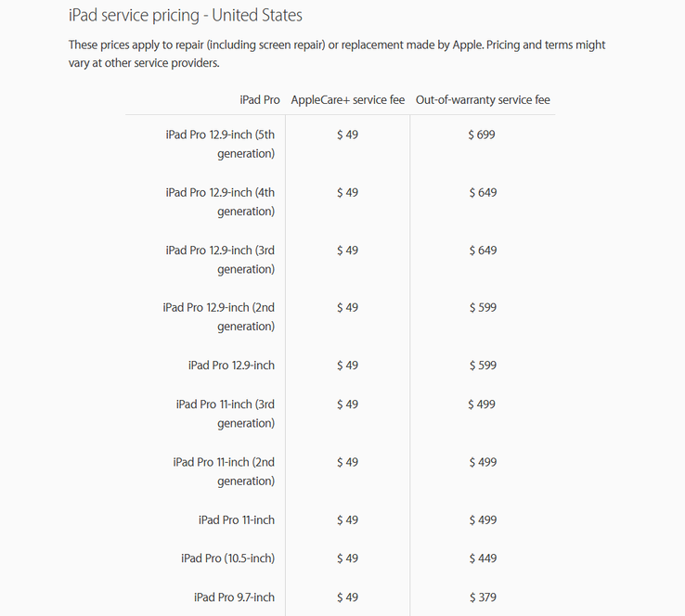Select the iPad Pro 12.9-inch (5th generation) row label

220,144
